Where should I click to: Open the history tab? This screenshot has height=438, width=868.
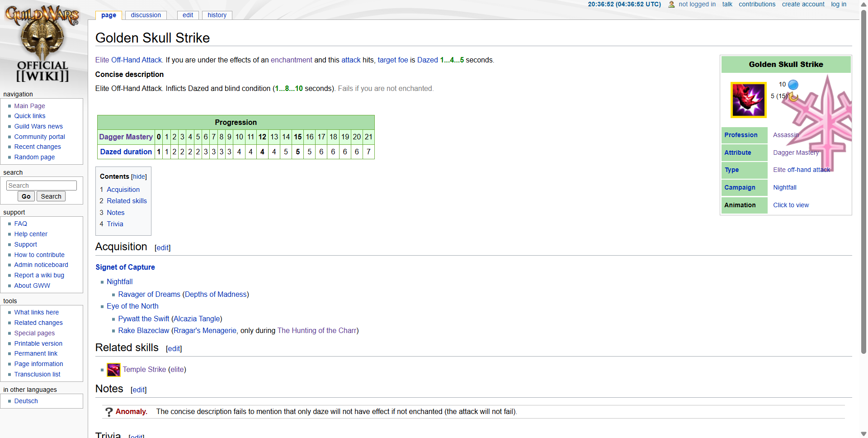(x=217, y=15)
